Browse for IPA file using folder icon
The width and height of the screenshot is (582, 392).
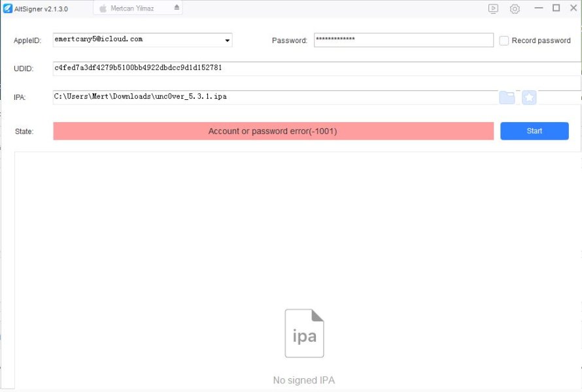507,97
